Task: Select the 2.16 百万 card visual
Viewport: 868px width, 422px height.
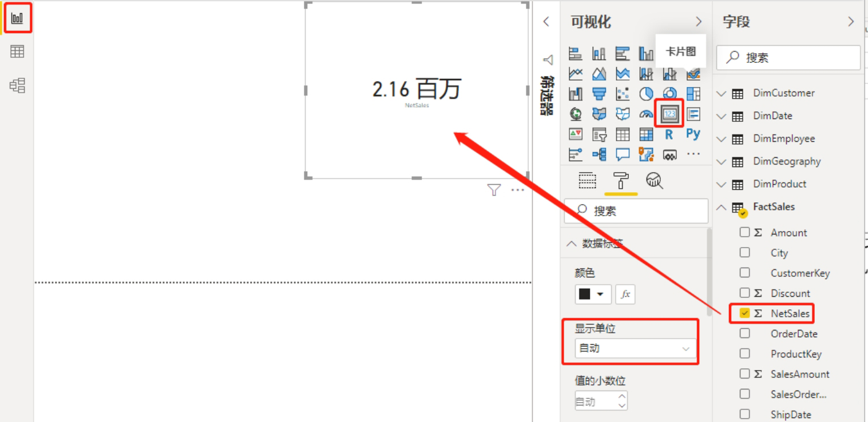Action: click(417, 90)
